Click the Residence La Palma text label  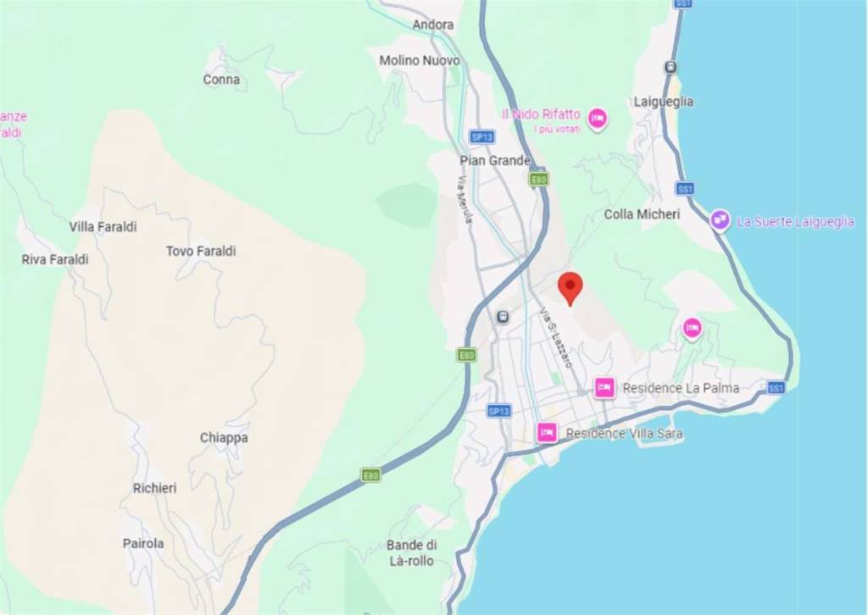tap(681, 388)
